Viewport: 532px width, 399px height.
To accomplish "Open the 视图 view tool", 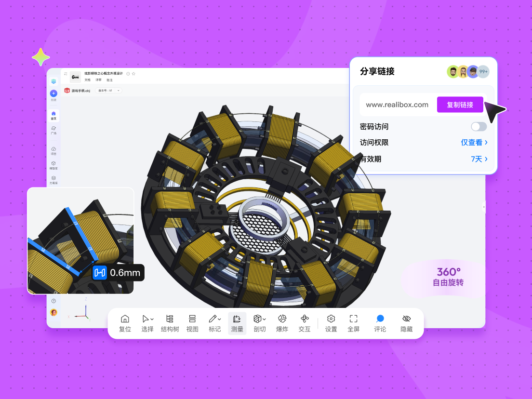I will [192, 323].
